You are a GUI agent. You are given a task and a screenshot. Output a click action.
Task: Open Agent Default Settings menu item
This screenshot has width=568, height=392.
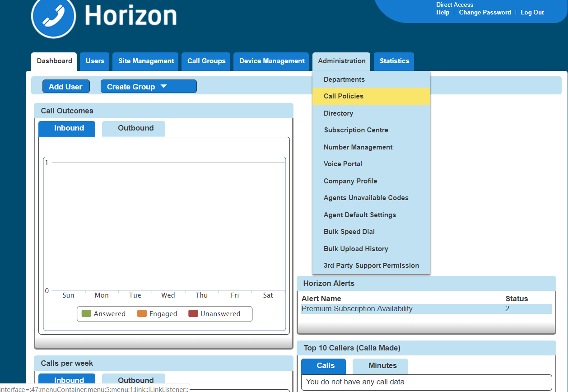371,215
